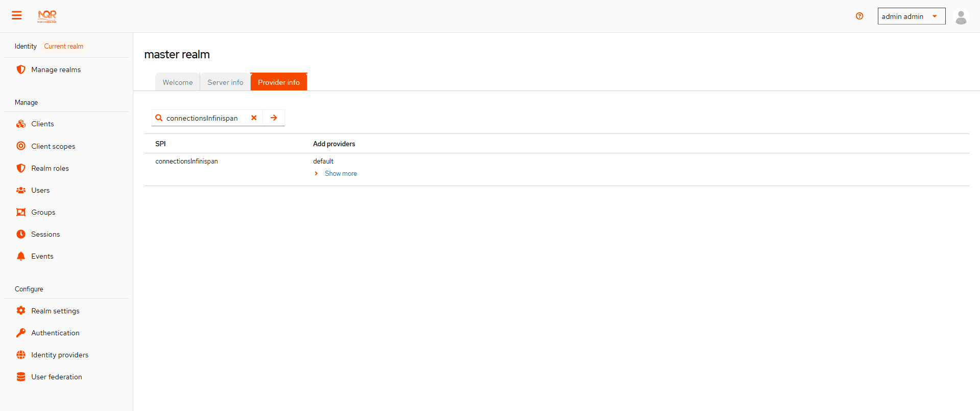The width and height of the screenshot is (980, 411).
Task: Click the Add providers column header
Action: coord(334,144)
